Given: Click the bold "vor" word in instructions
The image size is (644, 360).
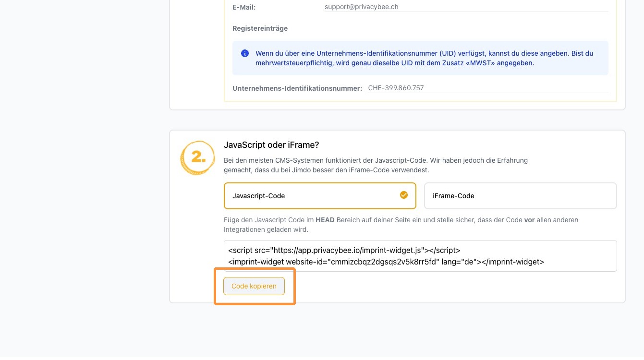Looking at the screenshot, I should 529,220.
